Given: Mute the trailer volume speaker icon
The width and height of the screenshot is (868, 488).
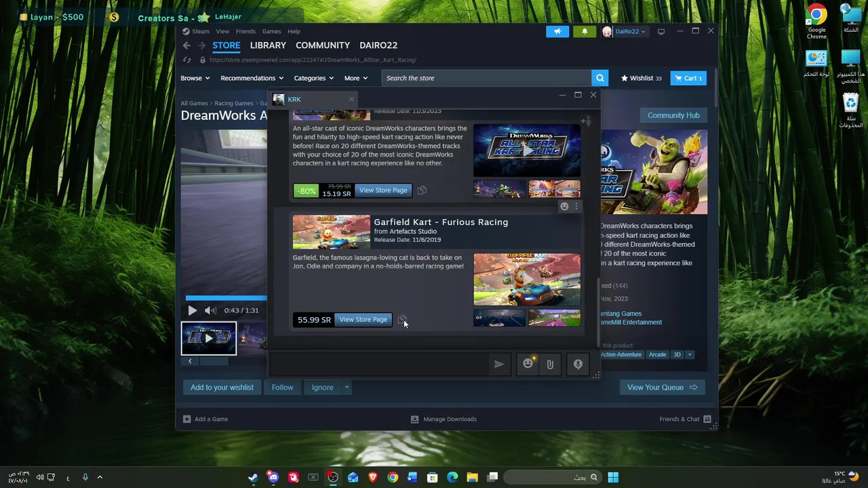Looking at the screenshot, I should (210, 310).
